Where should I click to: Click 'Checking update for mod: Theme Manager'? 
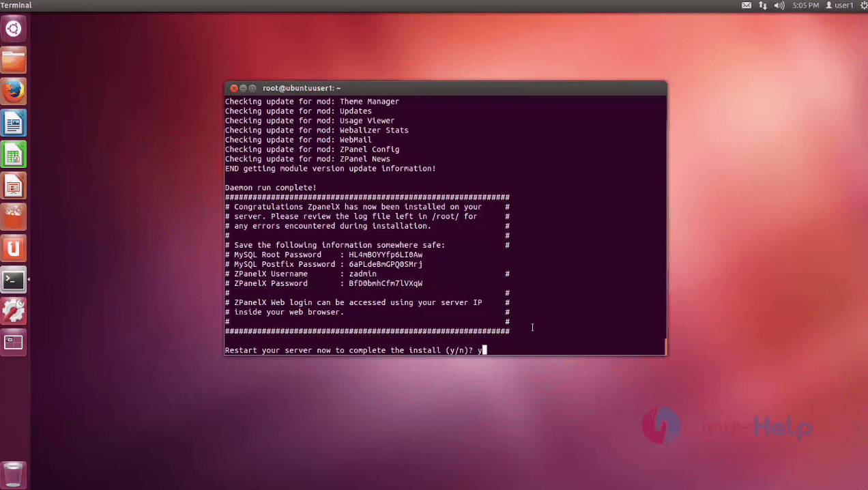tap(312, 102)
